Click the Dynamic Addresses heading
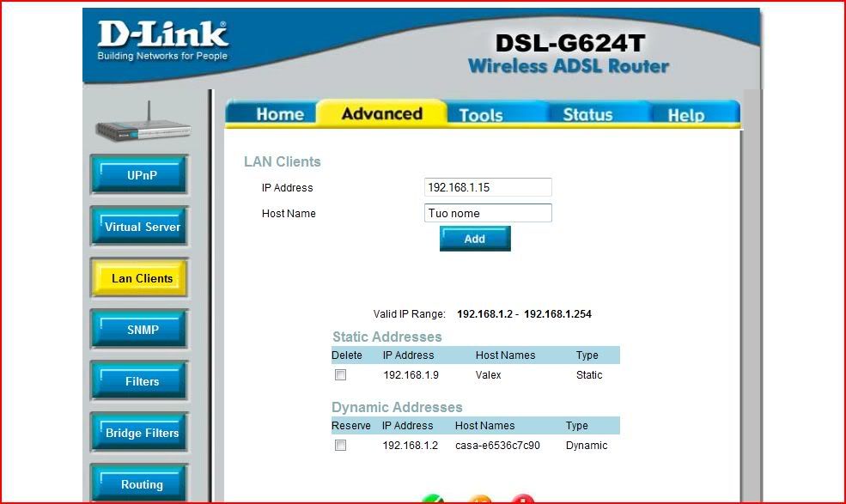Screen dimensions: 846x504 397,407
